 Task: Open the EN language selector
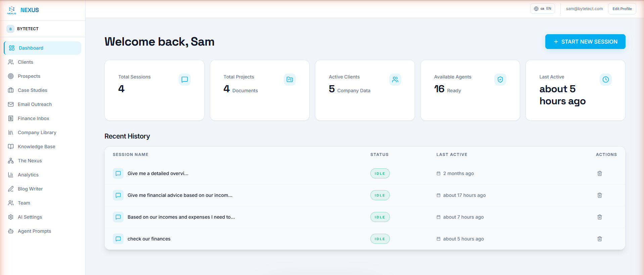click(543, 9)
